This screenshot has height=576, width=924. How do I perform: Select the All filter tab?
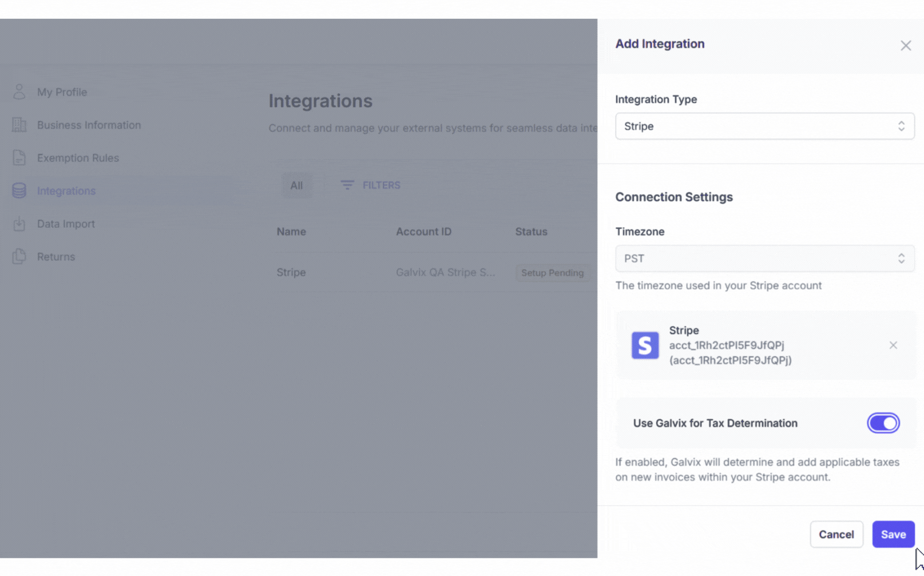tap(296, 185)
